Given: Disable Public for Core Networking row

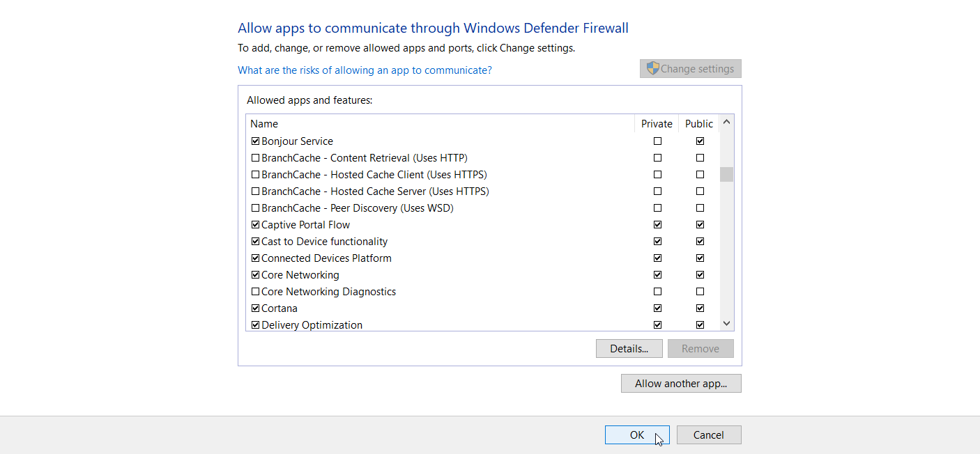Looking at the screenshot, I should pos(700,275).
